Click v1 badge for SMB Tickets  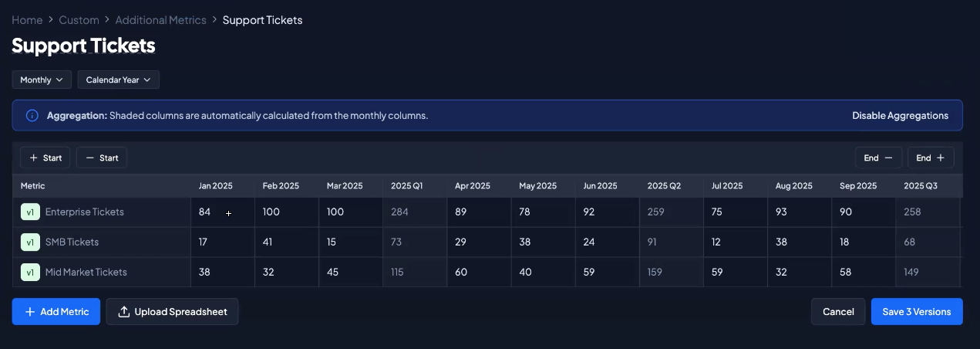point(30,242)
